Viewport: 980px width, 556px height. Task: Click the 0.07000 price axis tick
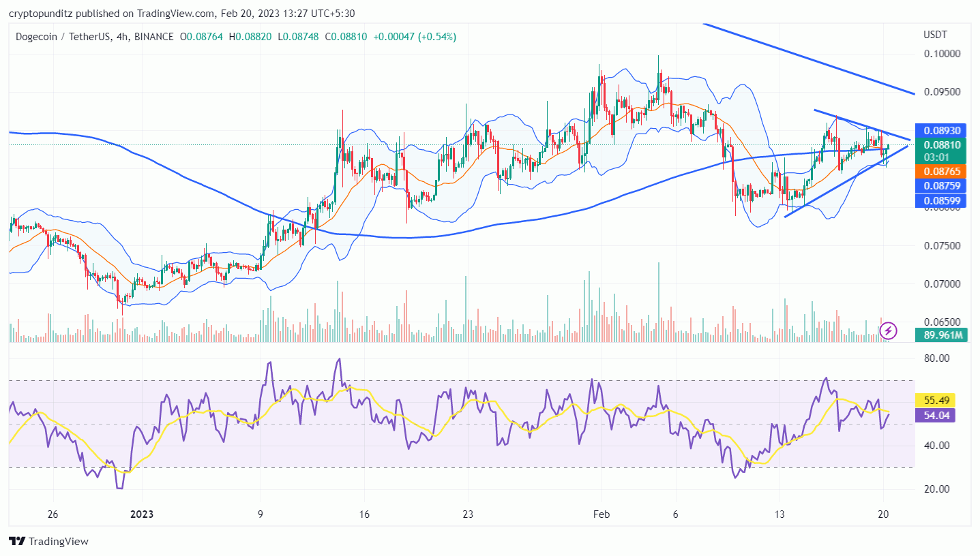point(941,284)
